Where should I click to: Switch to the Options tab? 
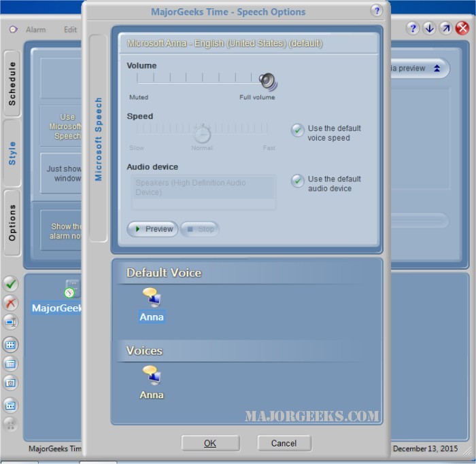(x=12, y=223)
